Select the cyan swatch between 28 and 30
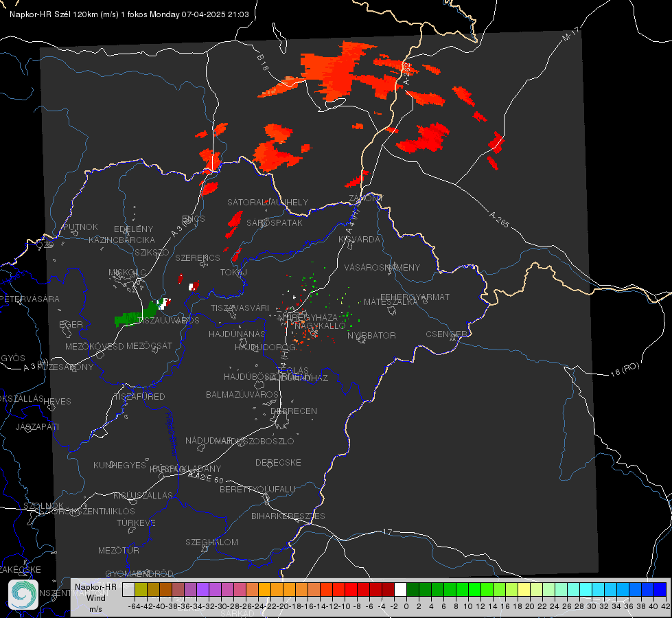The width and height of the screenshot is (672, 618). [x=586, y=589]
